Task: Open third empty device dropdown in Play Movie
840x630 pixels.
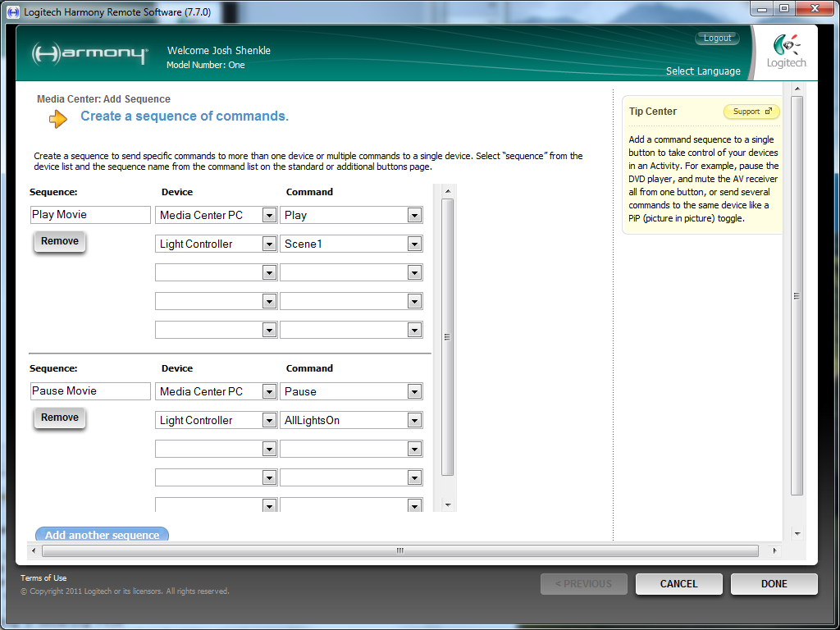Action: [x=216, y=272]
